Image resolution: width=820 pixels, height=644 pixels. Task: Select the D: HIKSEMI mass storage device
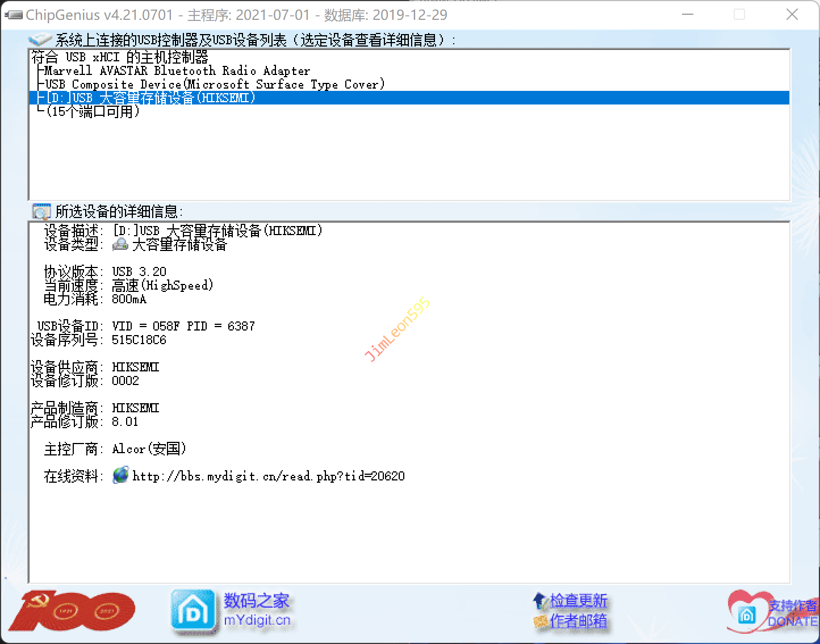(150, 98)
